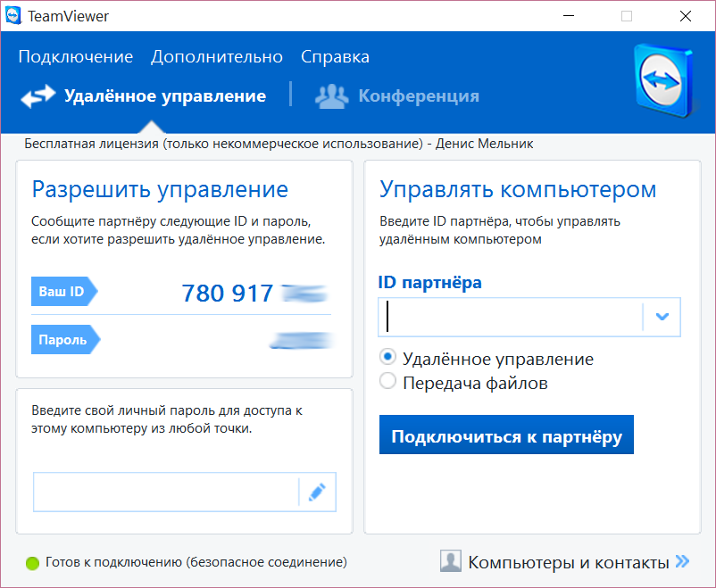Open the Справка menu
Image resolution: width=716 pixels, height=588 pixels.
point(335,57)
